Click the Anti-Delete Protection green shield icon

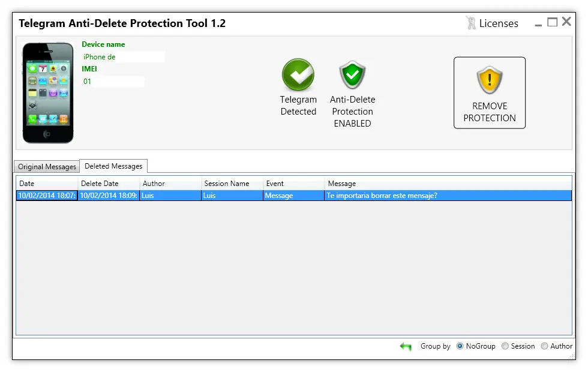pyautogui.click(x=353, y=74)
